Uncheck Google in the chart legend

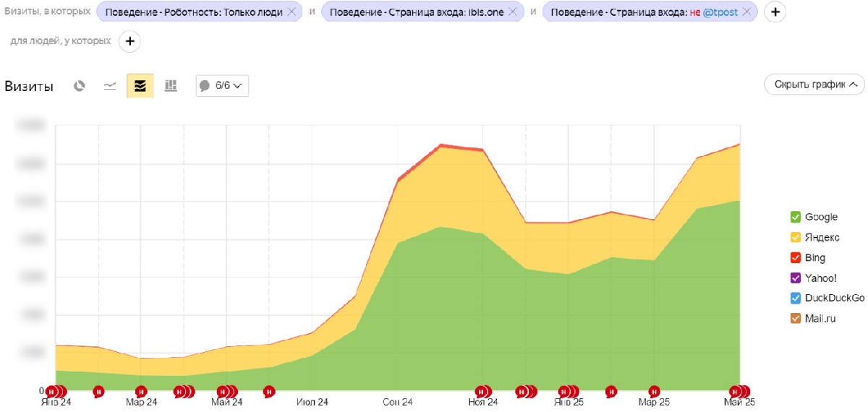(796, 217)
